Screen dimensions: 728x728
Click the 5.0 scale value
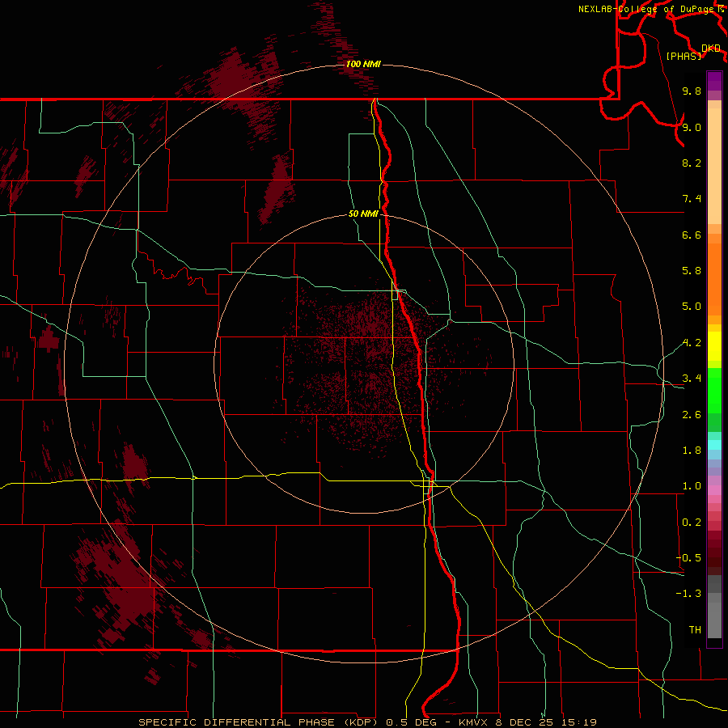[692, 307]
